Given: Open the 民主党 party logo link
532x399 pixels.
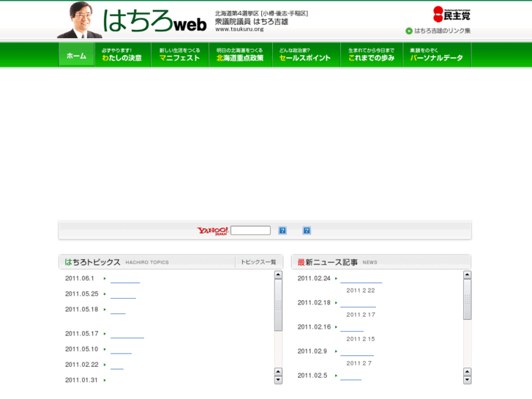Looking at the screenshot, I should pos(452,14).
